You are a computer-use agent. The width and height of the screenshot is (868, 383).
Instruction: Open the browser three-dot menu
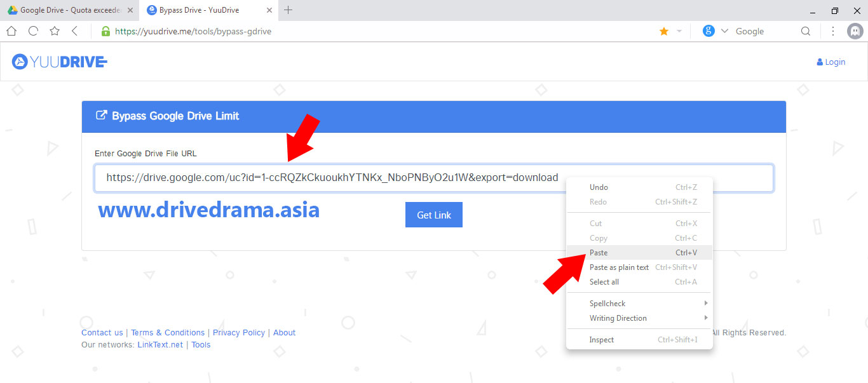click(x=833, y=31)
